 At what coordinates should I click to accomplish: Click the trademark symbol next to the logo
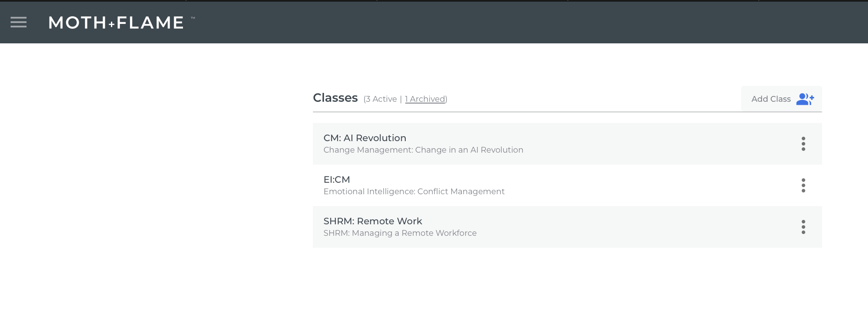193,18
